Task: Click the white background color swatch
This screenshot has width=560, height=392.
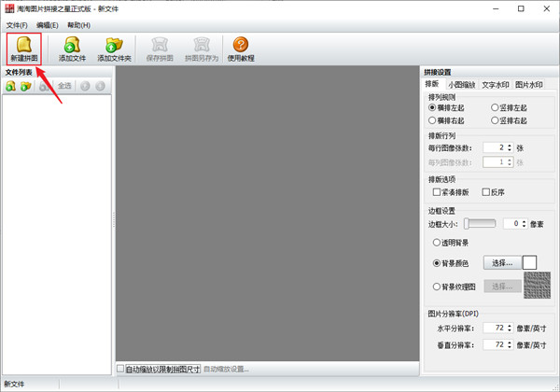Action: (x=529, y=263)
